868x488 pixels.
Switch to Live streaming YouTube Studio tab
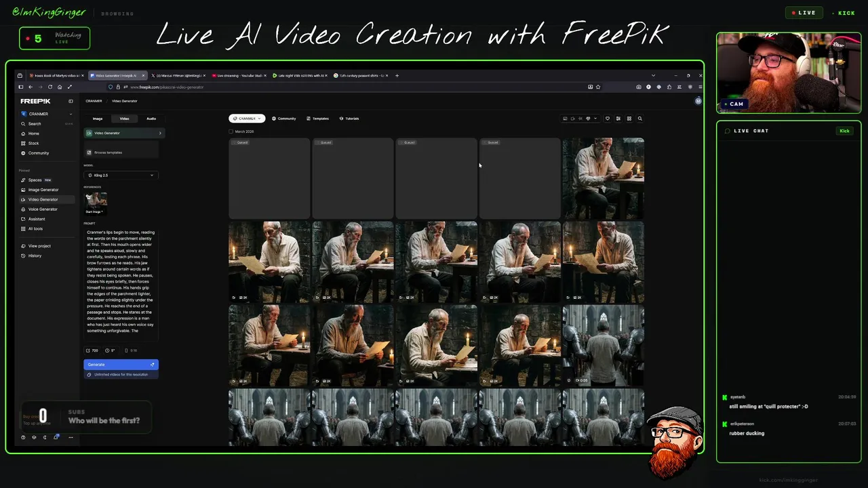pos(240,76)
